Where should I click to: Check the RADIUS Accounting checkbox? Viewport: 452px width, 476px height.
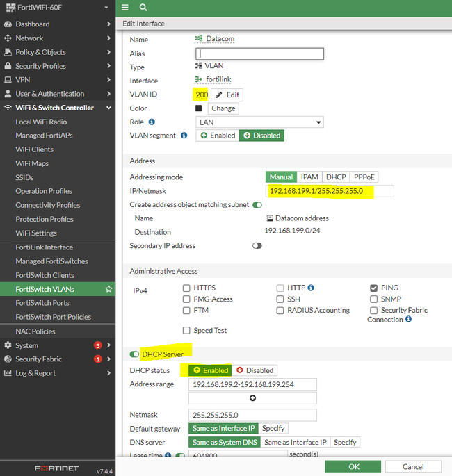(280, 310)
